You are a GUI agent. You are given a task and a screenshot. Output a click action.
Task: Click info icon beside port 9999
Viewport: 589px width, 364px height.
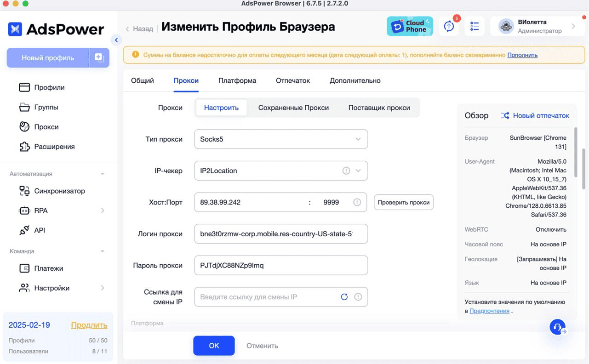coord(357,202)
